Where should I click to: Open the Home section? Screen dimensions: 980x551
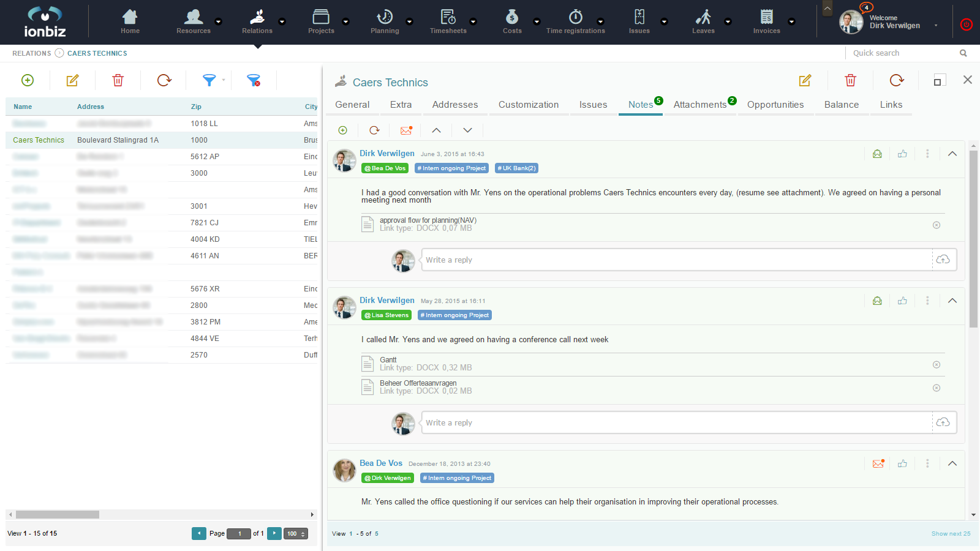point(130,21)
